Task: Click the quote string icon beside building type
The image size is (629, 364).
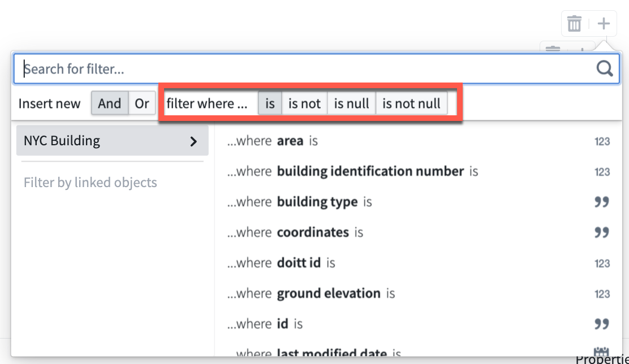Action: (x=602, y=202)
